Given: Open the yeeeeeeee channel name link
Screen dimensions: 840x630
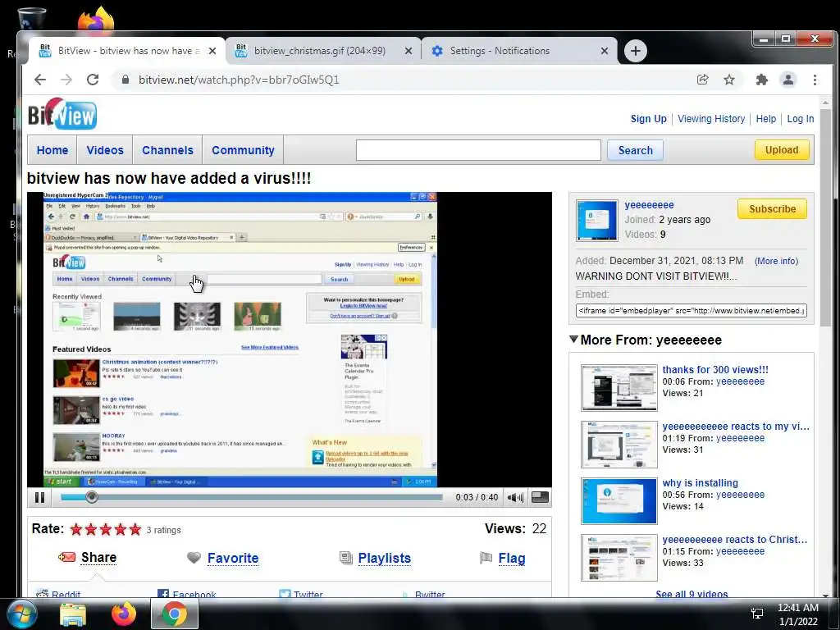Looking at the screenshot, I should (650, 205).
